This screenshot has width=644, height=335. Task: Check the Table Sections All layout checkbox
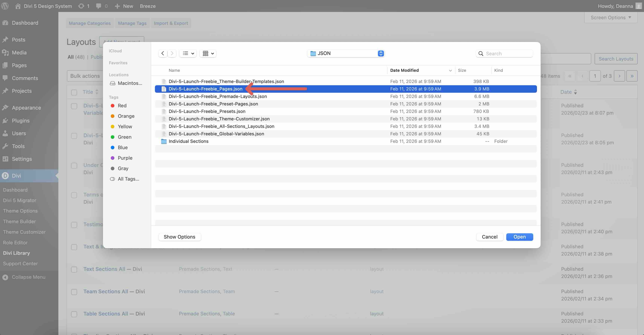point(74,314)
